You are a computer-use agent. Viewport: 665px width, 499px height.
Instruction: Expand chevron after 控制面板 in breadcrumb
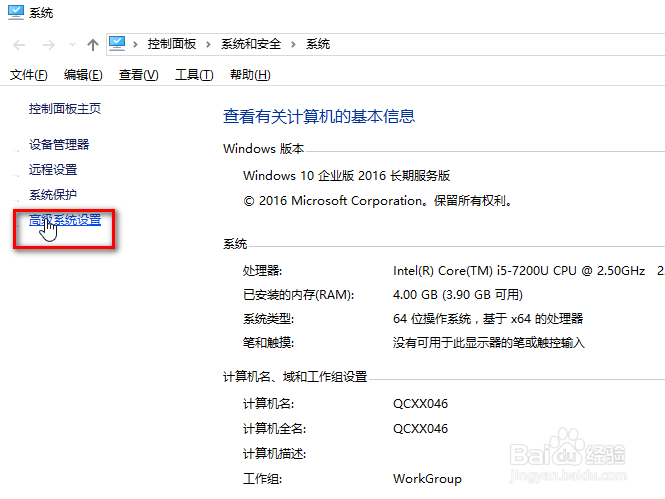click(208, 44)
